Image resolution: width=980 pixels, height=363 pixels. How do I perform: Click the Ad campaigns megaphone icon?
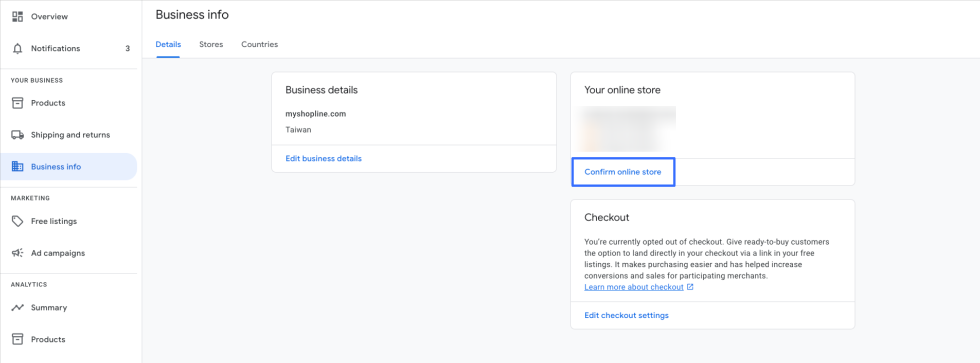pos(17,253)
